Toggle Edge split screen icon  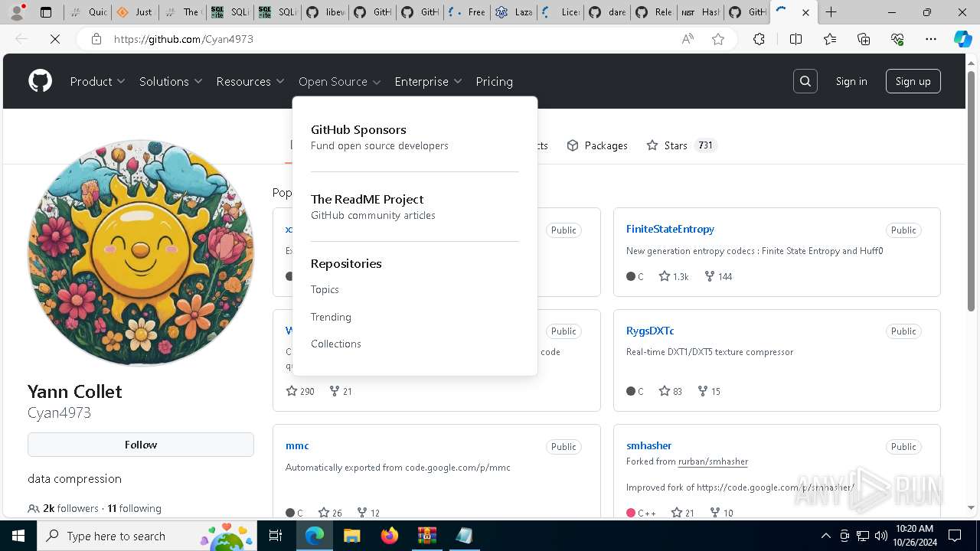pos(795,39)
